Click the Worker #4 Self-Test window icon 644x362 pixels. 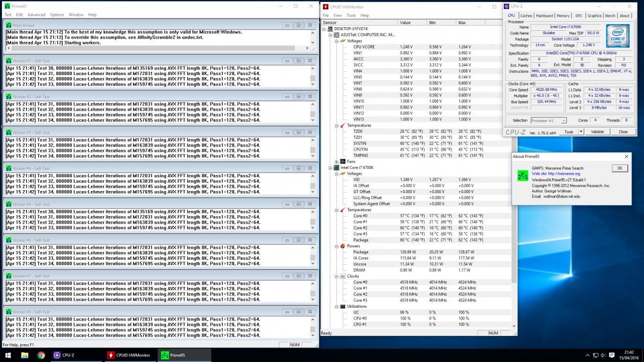point(8,168)
